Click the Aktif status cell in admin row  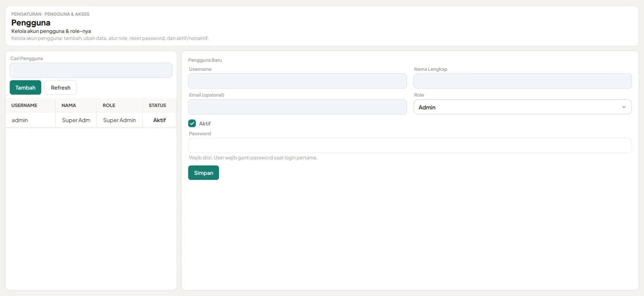pyautogui.click(x=159, y=120)
